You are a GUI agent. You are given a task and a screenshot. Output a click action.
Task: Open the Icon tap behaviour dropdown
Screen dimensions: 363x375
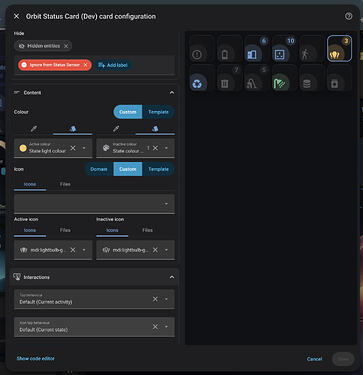(166, 327)
